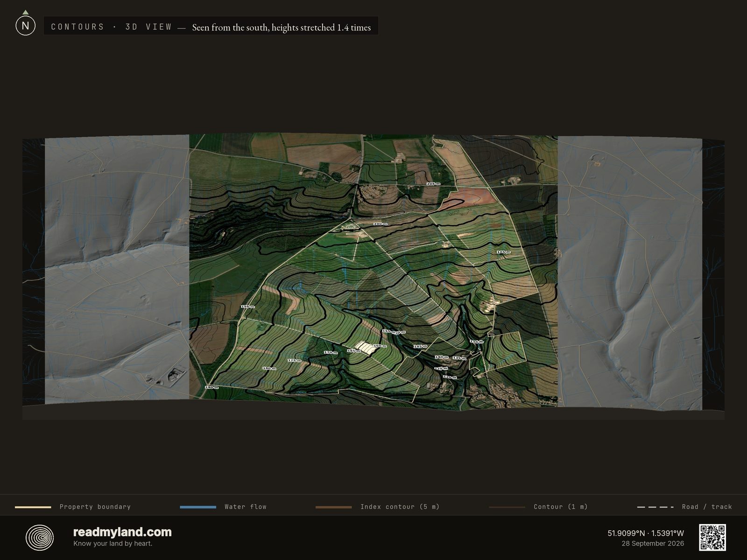Click the "130 m" contour label
747x560 pixels.
[x=476, y=342]
